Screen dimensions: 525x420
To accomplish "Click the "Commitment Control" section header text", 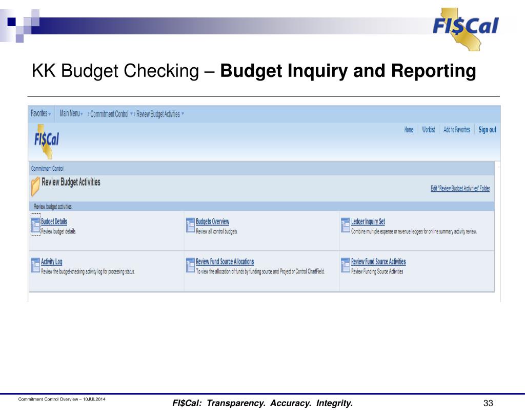I will pos(47,169).
